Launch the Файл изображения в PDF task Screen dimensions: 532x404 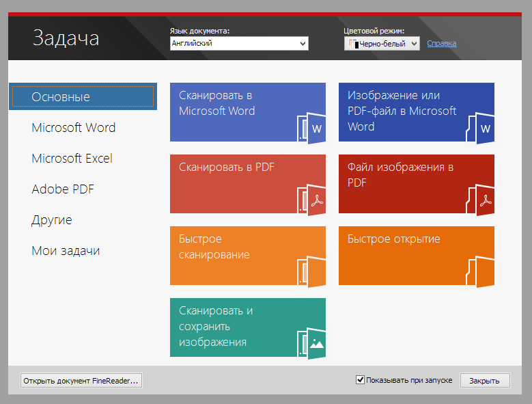(x=417, y=184)
